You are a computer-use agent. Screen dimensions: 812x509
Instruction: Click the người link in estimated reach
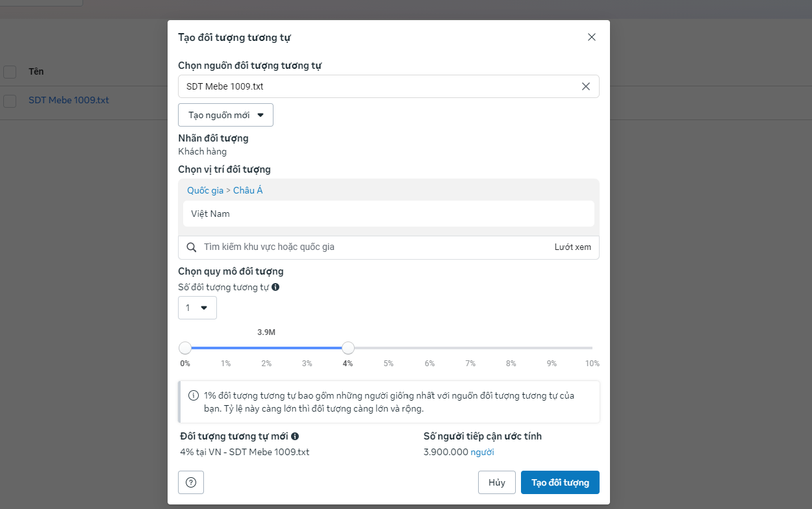coord(482,452)
